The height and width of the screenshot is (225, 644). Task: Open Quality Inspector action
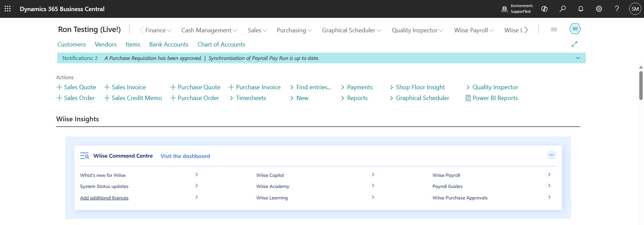point(492,87)
